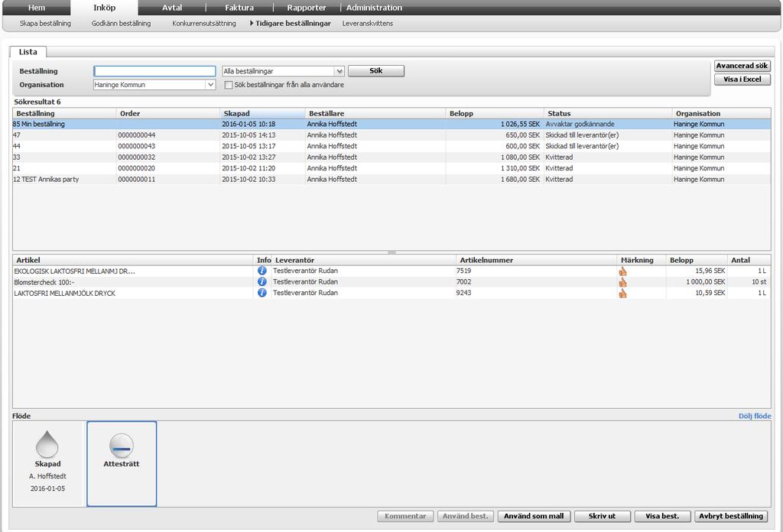783x532 pixels.
Task: Click thumbs-up marking for article 7002
Action: point(622,283)
